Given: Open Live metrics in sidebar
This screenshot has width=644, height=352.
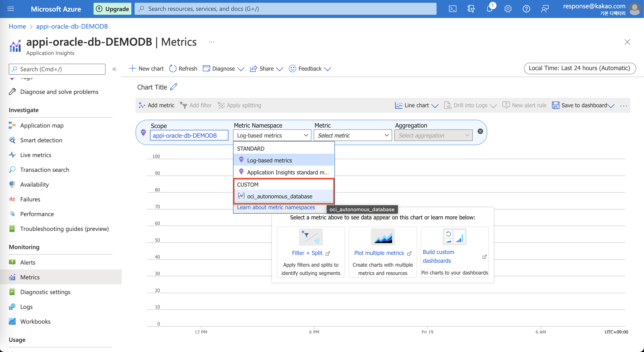Looking at the screenshot, I should point(35,155).
